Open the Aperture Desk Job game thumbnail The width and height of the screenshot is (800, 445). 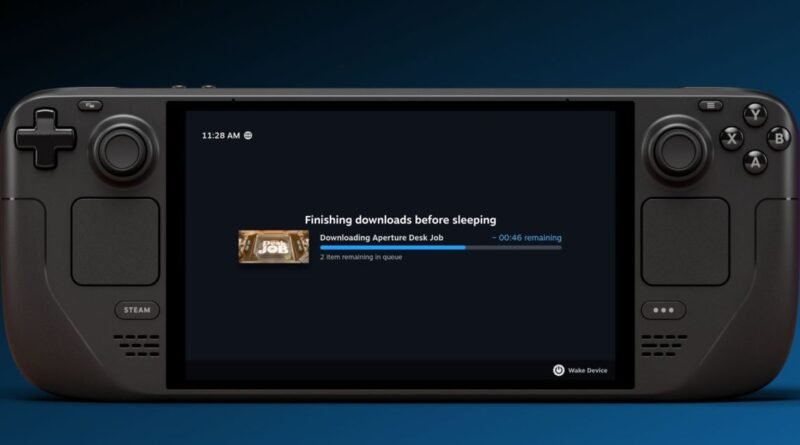274,246
